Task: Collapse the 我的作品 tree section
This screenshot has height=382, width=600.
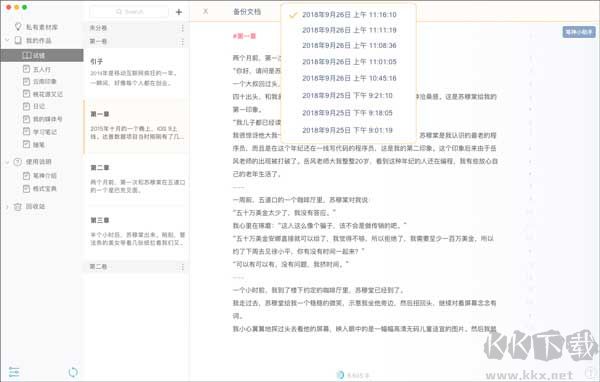Action: pos(7,40)
